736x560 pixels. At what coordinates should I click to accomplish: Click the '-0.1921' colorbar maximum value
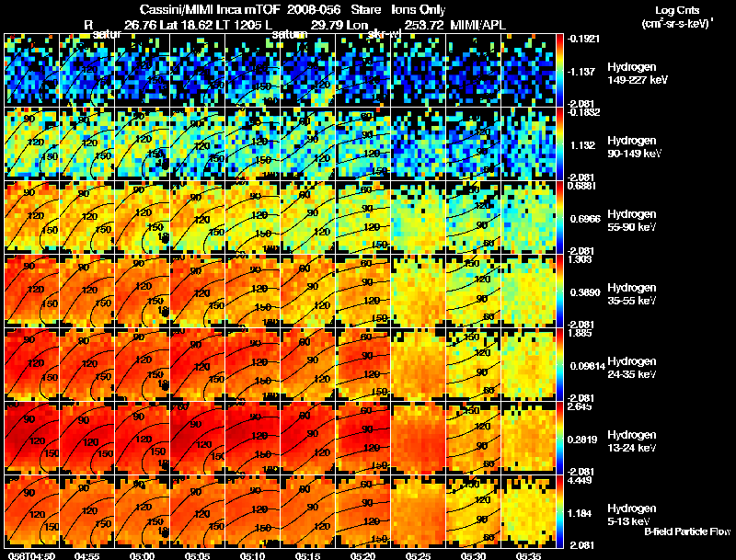click(583, 39)
